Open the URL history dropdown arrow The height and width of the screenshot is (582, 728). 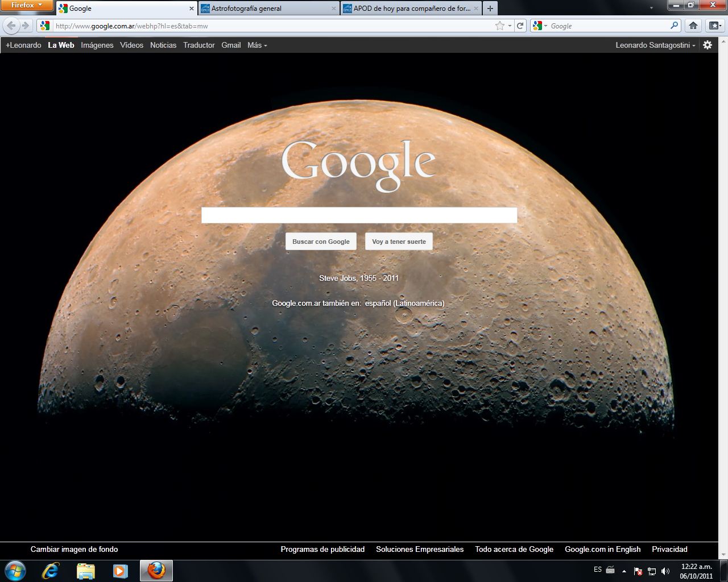510,26
